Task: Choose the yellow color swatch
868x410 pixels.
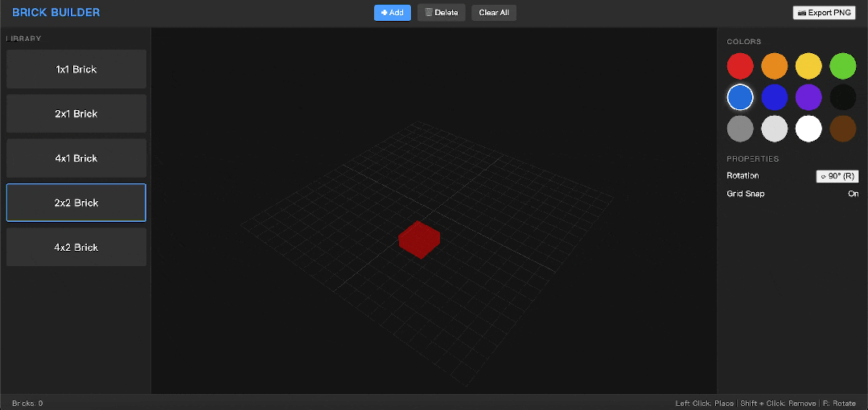Action: [808, 66]
